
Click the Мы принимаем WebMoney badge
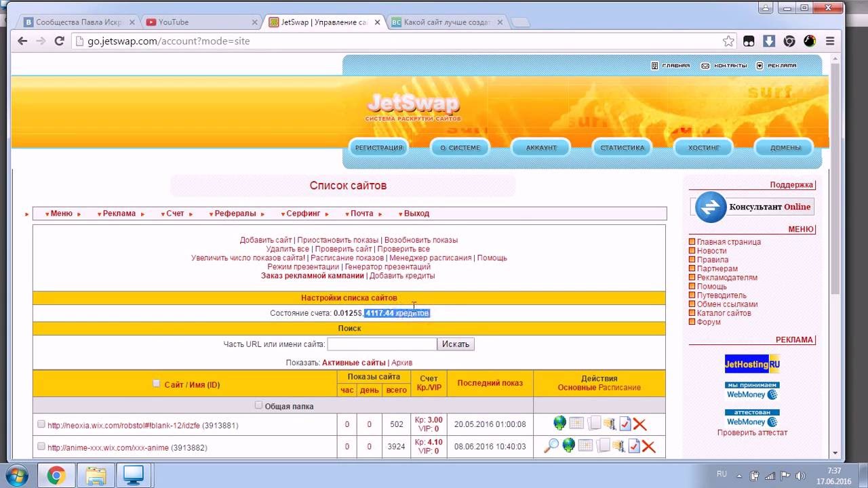(x=752, y=390)
